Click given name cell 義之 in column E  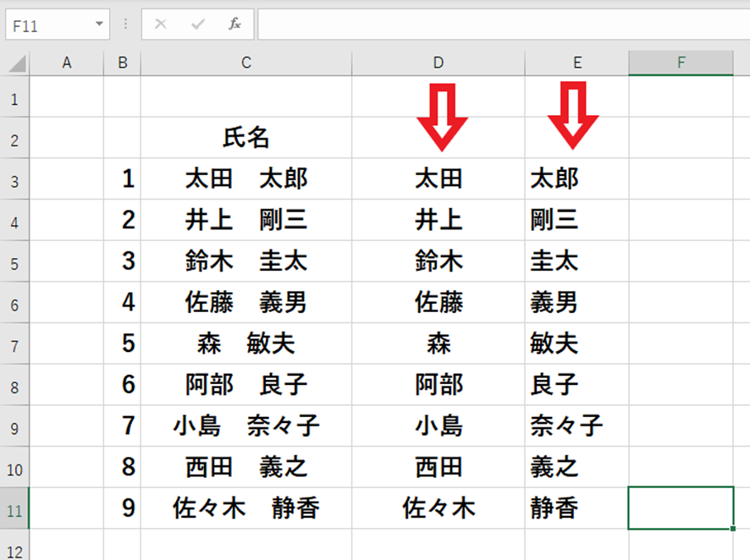point(576,467)
